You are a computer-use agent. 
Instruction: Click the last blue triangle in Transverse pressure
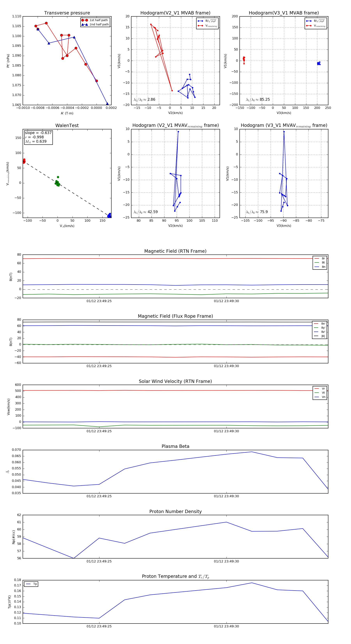tap(107, 104)
